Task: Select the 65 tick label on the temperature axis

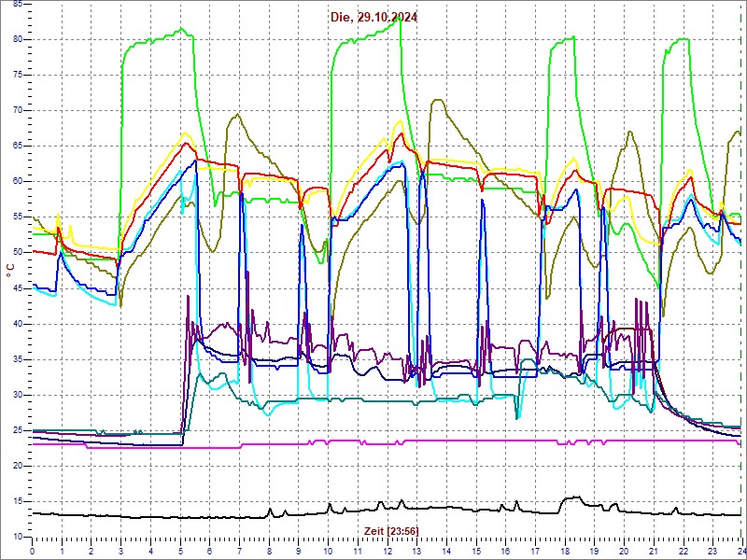Action: [17, 147]
